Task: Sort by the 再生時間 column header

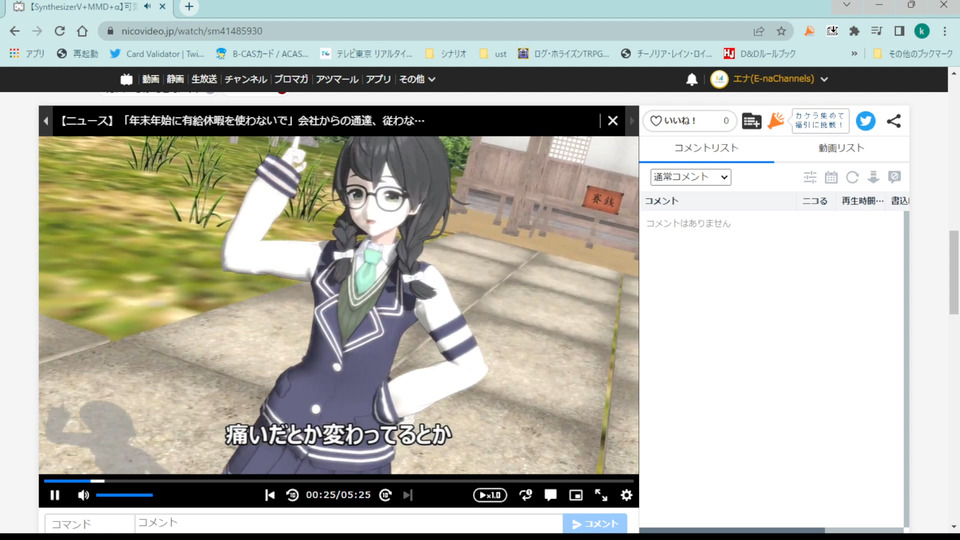Action: [861, 201]
